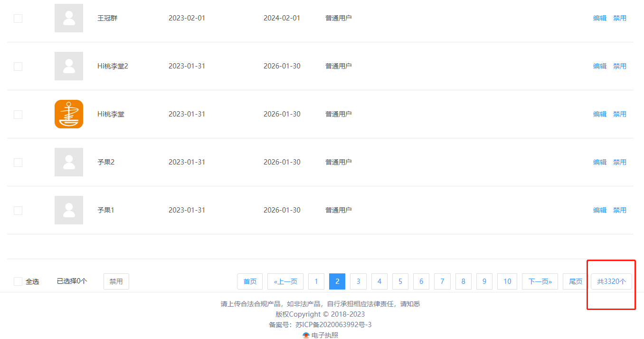Tick the checkbox for 王冠群 row
This screenshot has height=339, width=644.
[18, 19]
